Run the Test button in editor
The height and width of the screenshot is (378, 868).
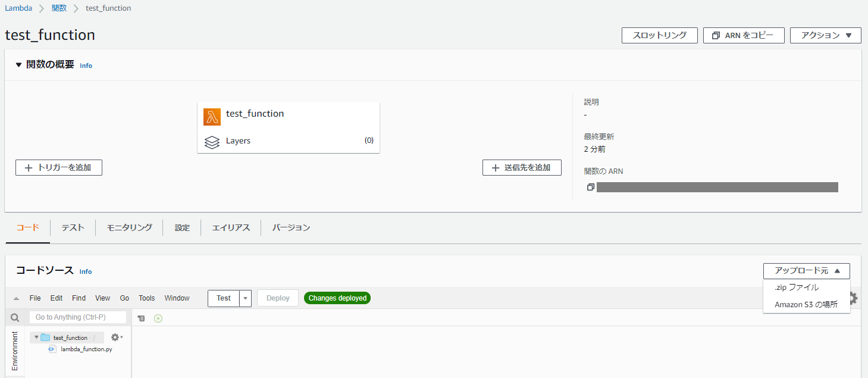pyautogui.click(x=224, y=298)
